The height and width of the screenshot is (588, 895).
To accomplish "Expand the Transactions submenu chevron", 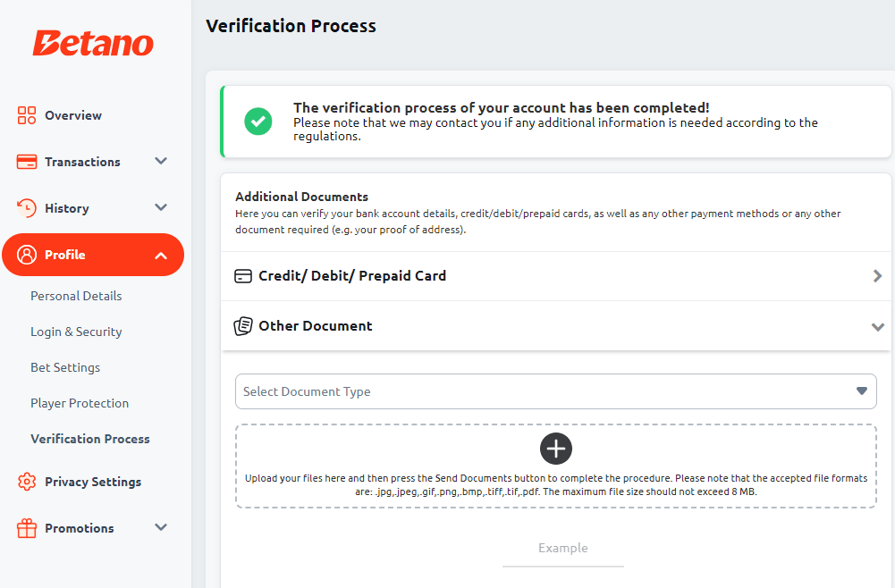I will coord(161,162).
